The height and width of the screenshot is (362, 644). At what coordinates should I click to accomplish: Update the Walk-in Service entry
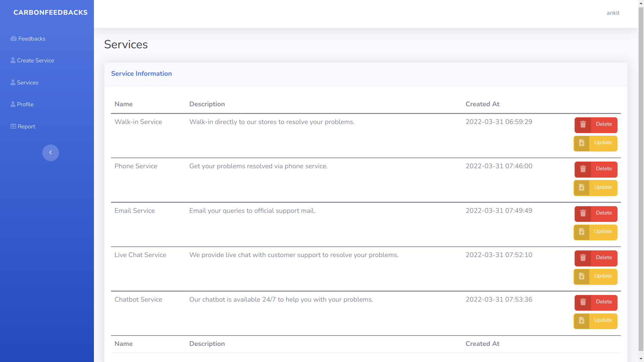603,143
